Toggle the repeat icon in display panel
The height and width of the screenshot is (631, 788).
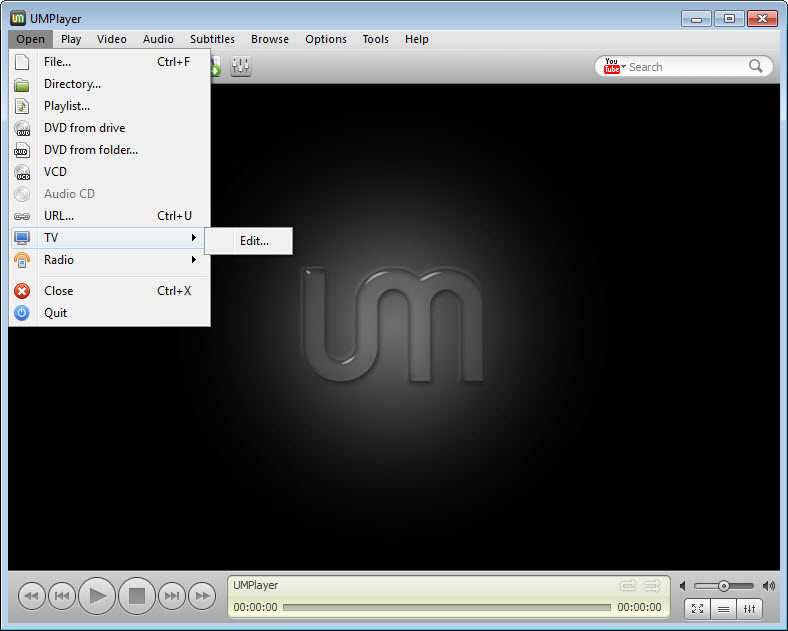[628, 585]
